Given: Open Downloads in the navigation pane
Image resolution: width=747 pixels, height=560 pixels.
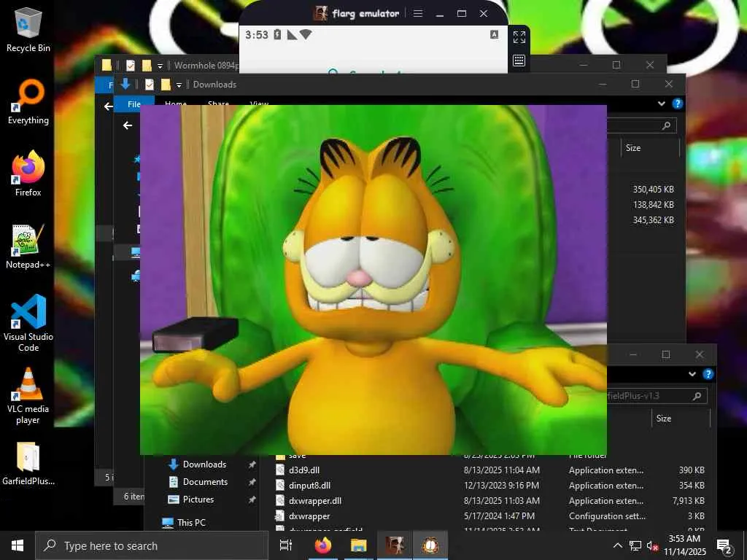Looking at the screenshot, I should coord(204,464).
